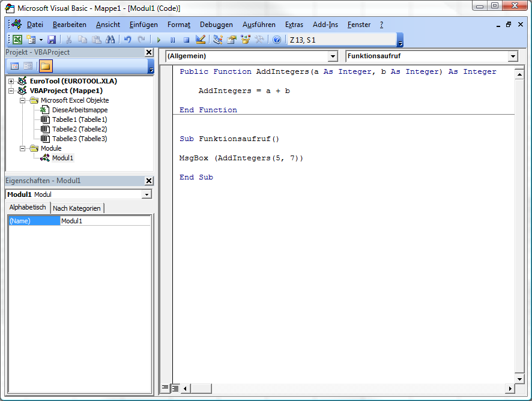
Task: Close the Eigenschaften properties panel
Action: click(149, 181)
